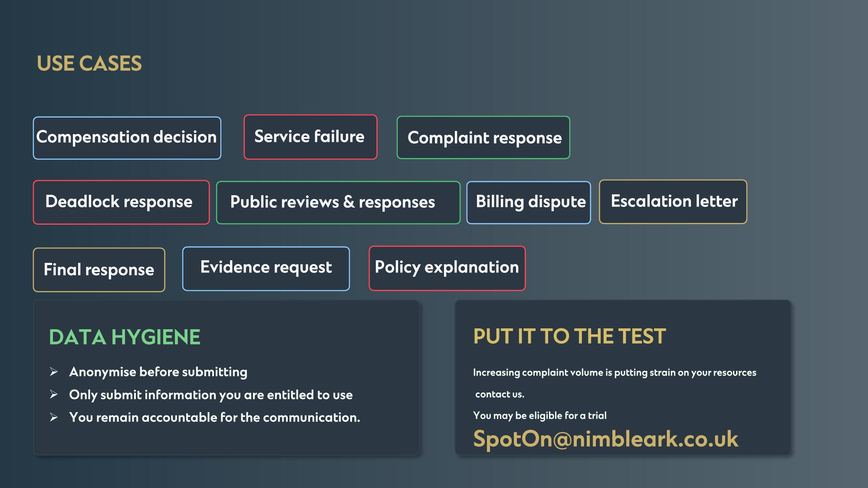868x488 pixels.
Task: Click the Escalation letter box
Action: (x=673, y=202)
